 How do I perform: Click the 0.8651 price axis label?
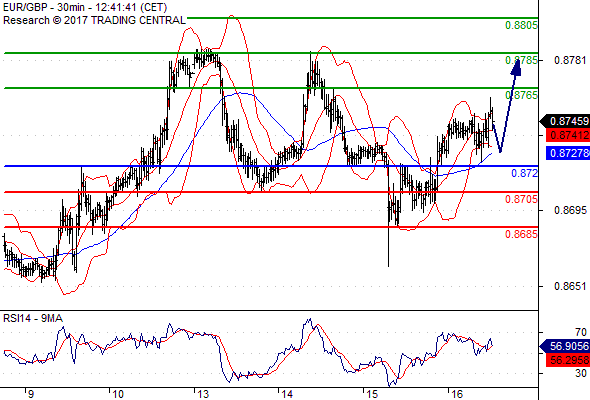click(570, 286)
